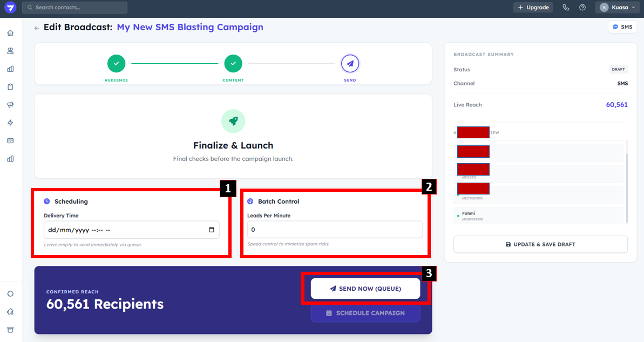Go to the Content step
Screen dimensions: 644x342
coord(233,64)
